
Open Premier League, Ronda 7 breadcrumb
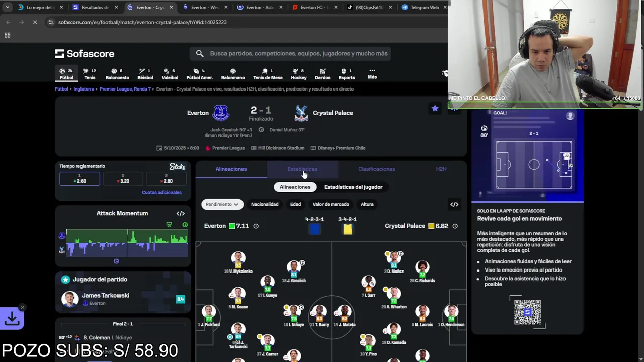tap(125, 89)
